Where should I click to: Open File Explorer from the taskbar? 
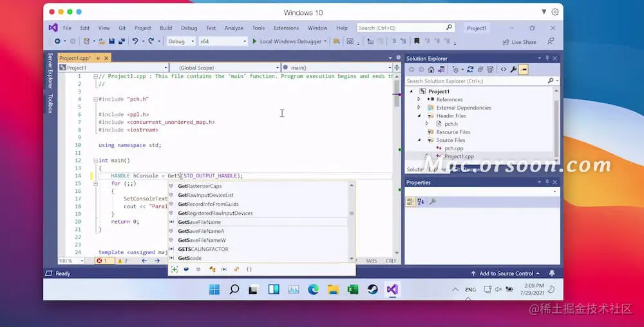pyautogui.click(x=333, y=289)
